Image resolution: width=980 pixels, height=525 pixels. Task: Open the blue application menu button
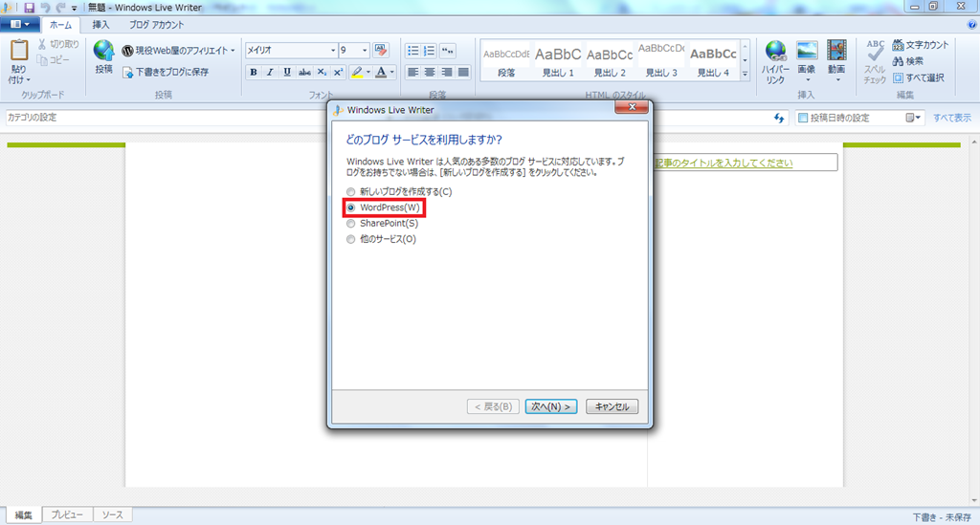[20, 24]
